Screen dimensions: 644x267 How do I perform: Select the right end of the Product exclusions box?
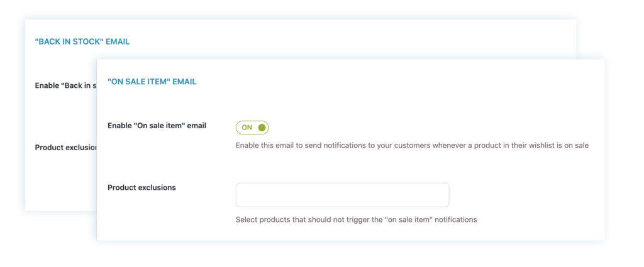tap(440, 195)
